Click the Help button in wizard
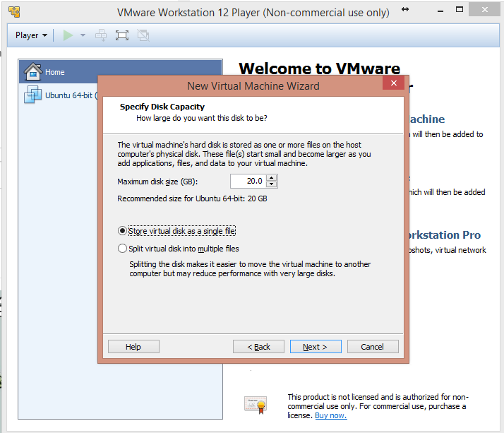The image size is (504, 433). coord(133,347)
